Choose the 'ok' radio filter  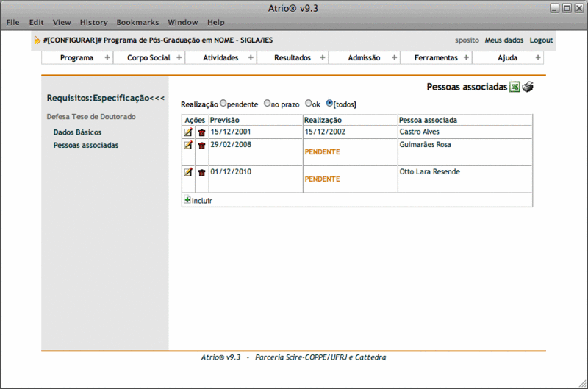tap(309, 104)
